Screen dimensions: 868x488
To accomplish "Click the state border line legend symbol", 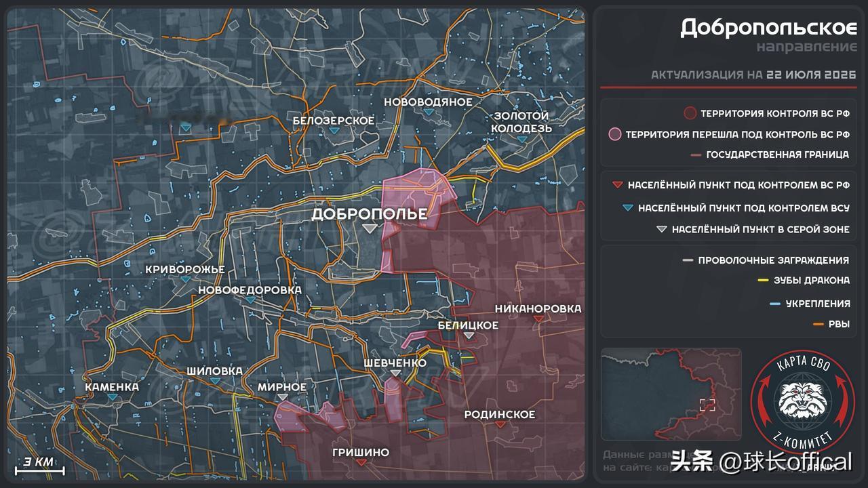I will pos(695,155).
